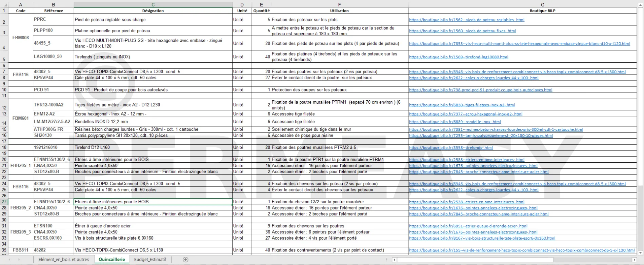Select the PLPP180 reference cell
Viewport: 644px width, 265px height.
[54, 30]
